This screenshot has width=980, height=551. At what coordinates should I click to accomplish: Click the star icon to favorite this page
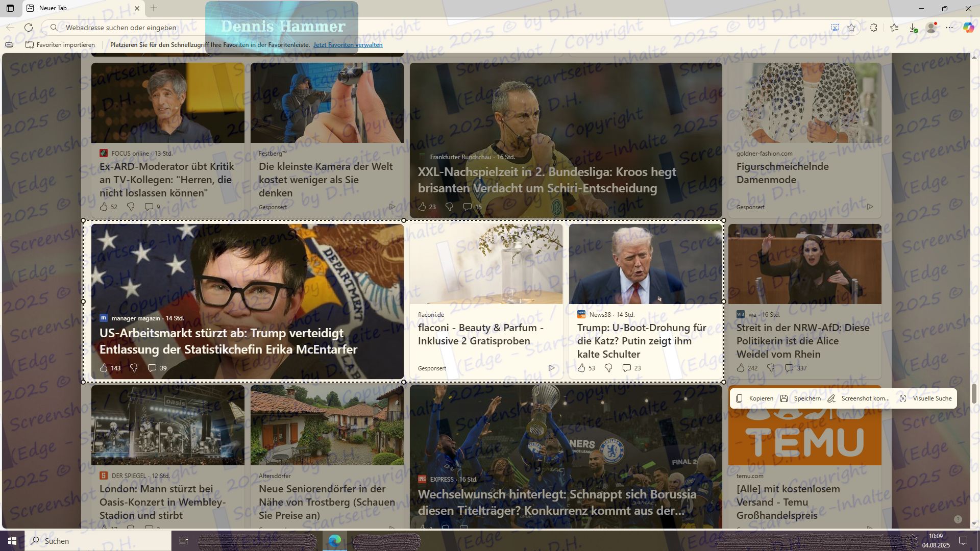[851, 28]
